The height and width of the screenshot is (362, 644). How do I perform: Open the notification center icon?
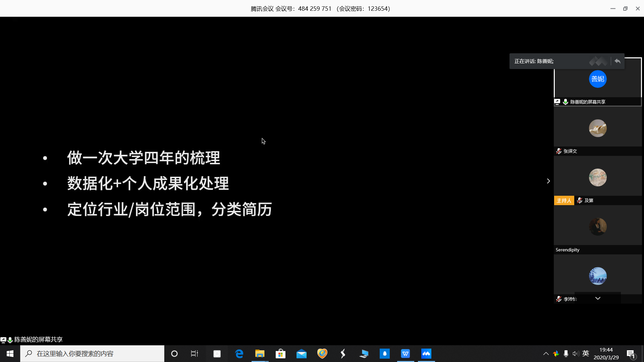click(631, 354)
